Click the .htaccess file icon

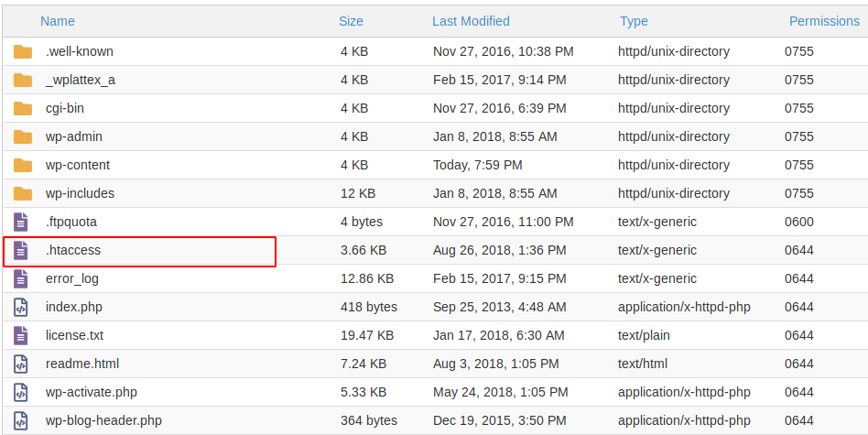tap(21, 250)
